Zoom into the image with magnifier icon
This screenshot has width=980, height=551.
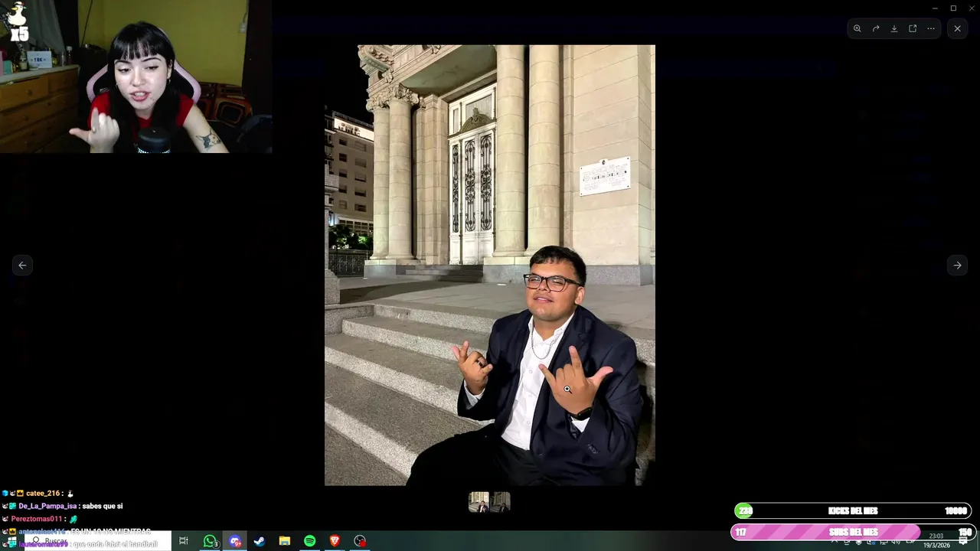[x=857, y=28]
